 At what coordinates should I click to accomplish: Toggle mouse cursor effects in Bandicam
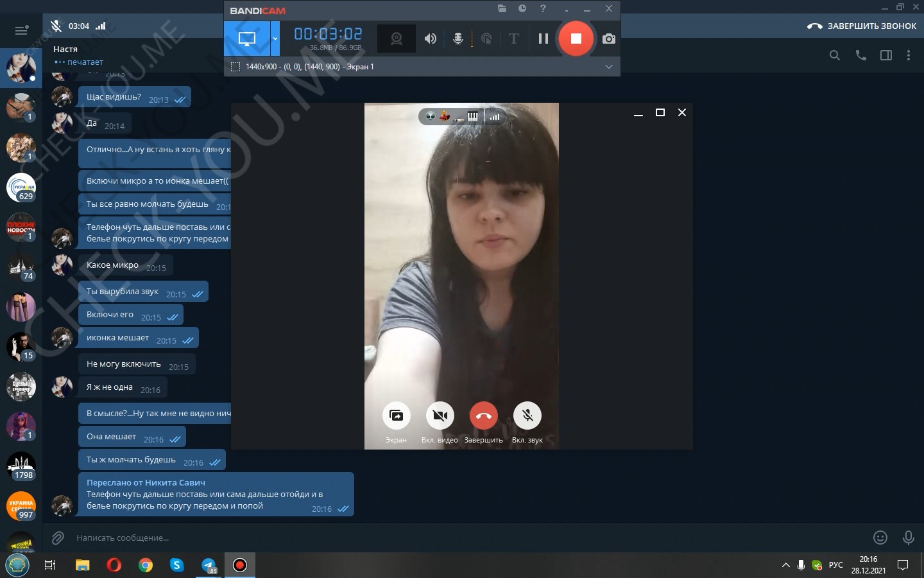coord(486,39)
